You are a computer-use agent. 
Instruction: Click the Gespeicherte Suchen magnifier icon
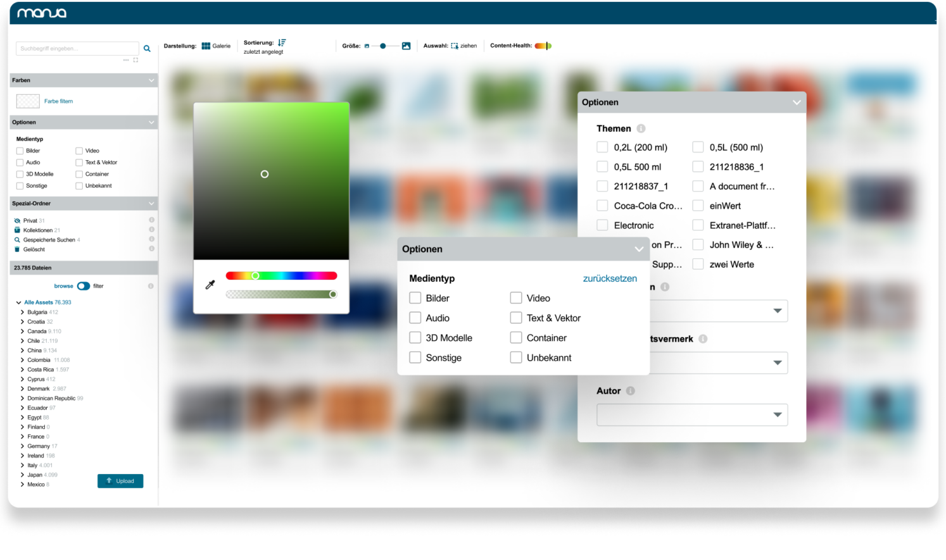coord(17,240)
